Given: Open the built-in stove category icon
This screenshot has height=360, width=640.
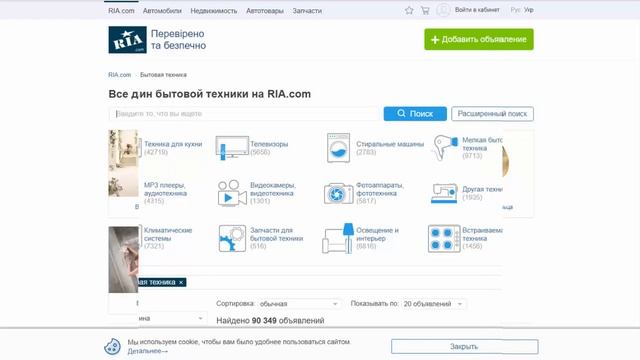Looking at the screenshot, I should pos(444,238).
